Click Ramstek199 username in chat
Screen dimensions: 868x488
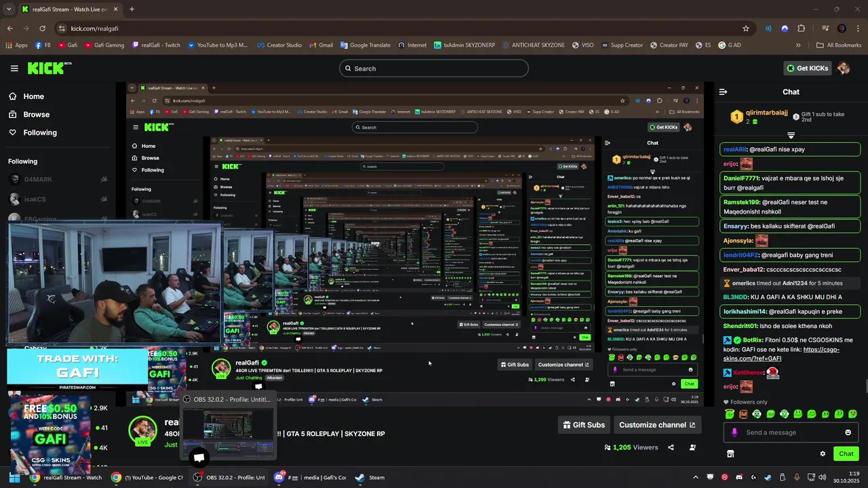[x=742, y=202]
